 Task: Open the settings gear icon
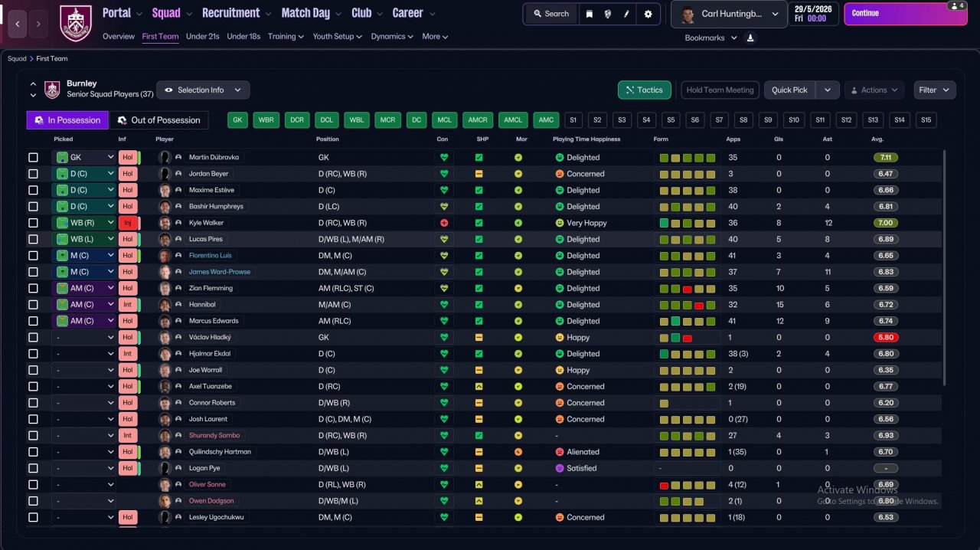pos(648,14)
